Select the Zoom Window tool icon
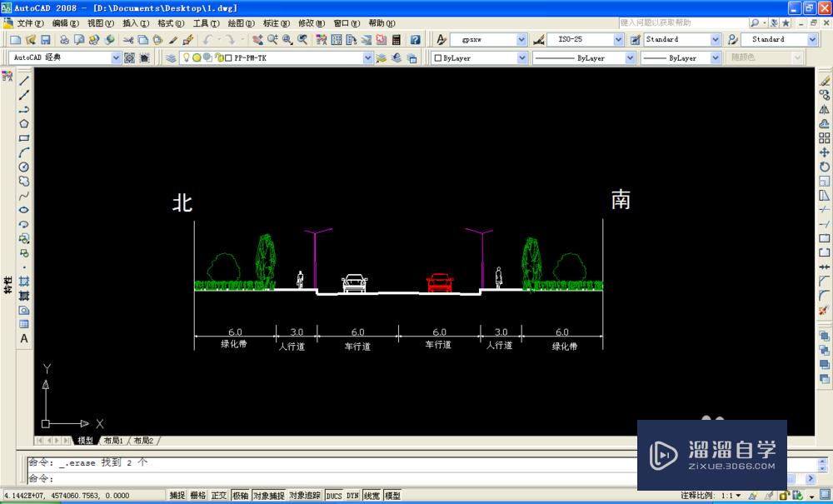 click(286, 39)
